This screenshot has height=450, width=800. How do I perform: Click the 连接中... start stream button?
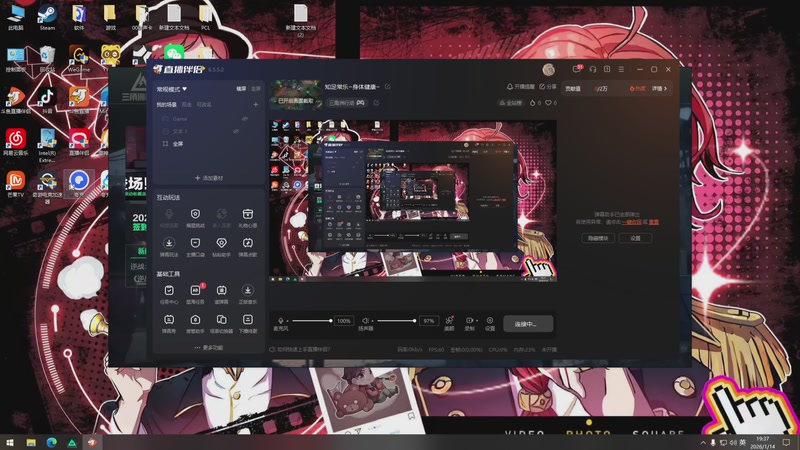click(x=528, y=323)
